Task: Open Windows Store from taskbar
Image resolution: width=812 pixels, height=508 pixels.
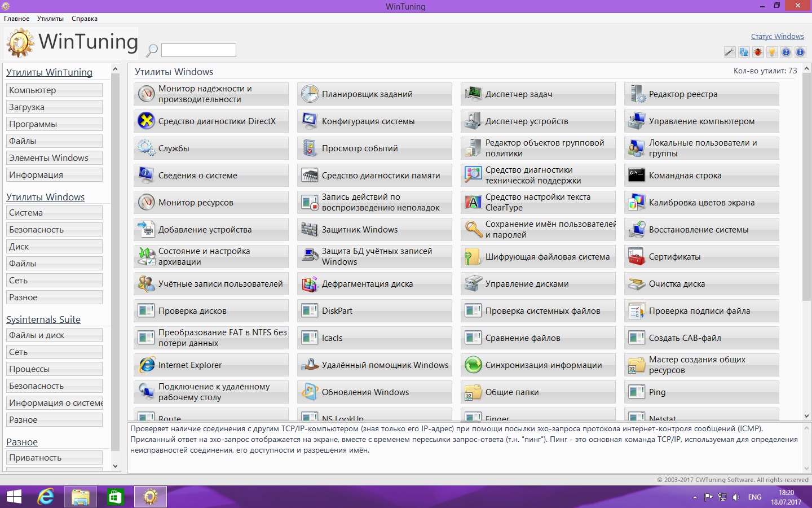Action: 116,497
